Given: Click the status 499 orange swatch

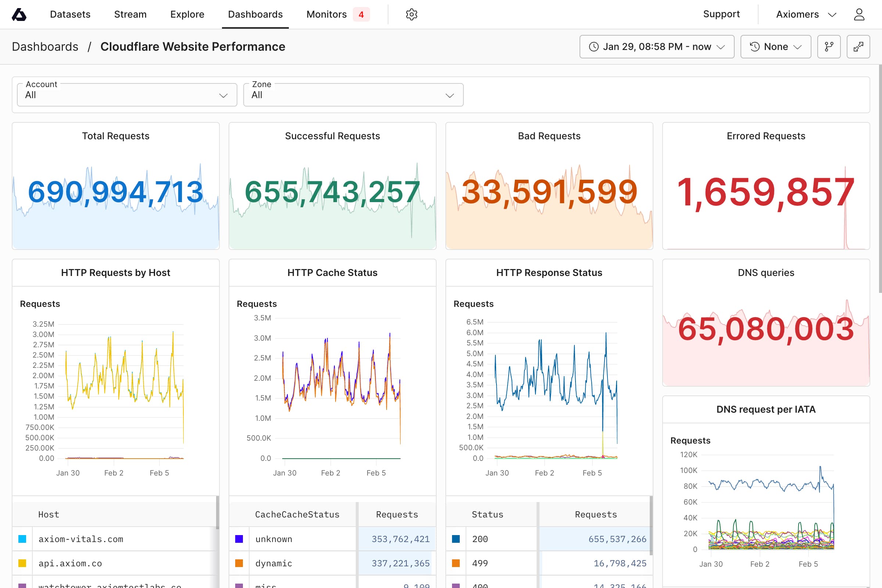Looking at the screenshot, I should [x=456, y=563].
